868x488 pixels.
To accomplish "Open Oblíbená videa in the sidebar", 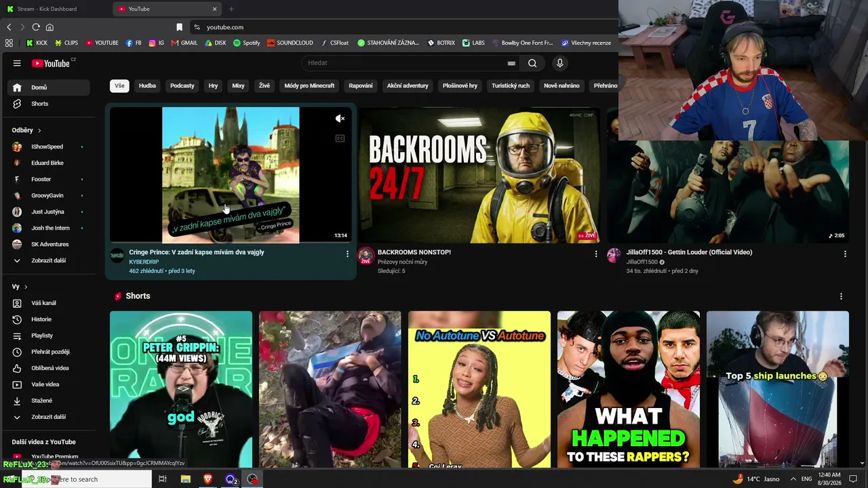I will point(49,368).
